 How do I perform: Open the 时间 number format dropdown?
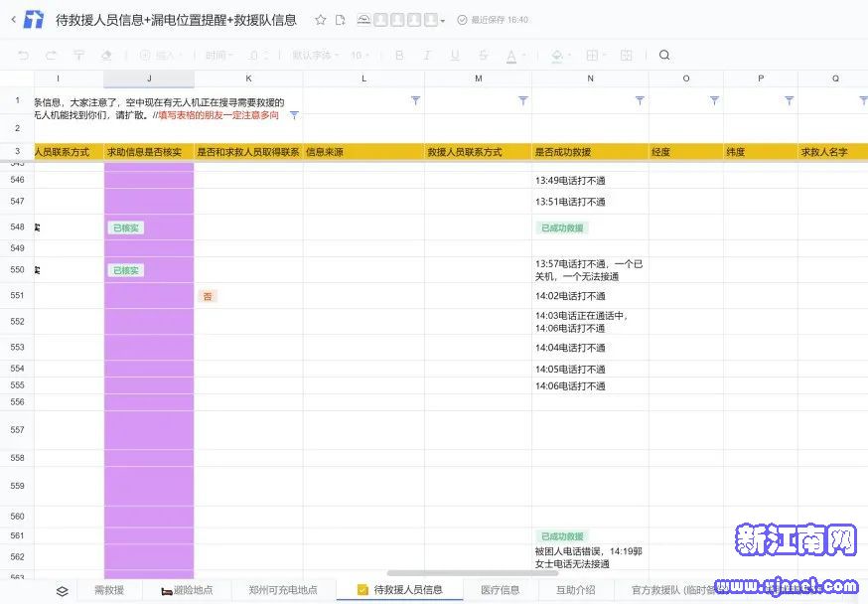tap(219, 55)
